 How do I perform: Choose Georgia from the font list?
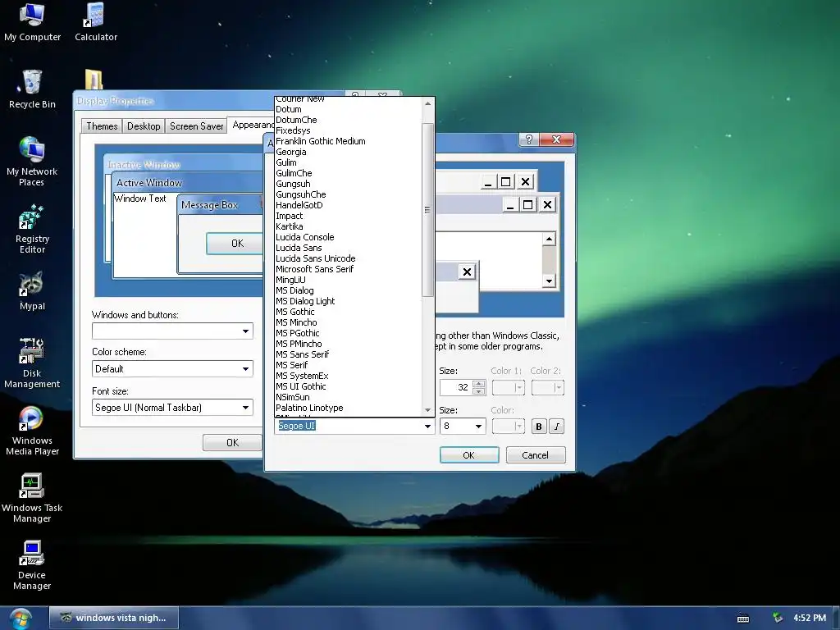(x=348, y=152)
